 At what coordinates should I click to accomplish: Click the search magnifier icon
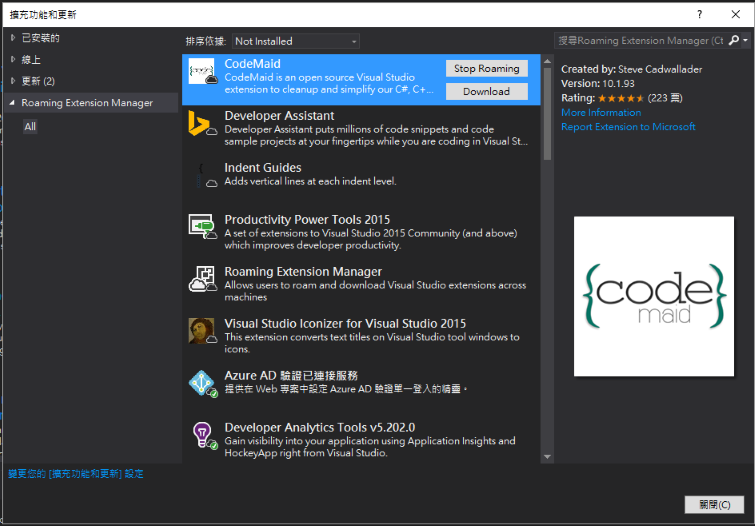(x=733, y=41)
